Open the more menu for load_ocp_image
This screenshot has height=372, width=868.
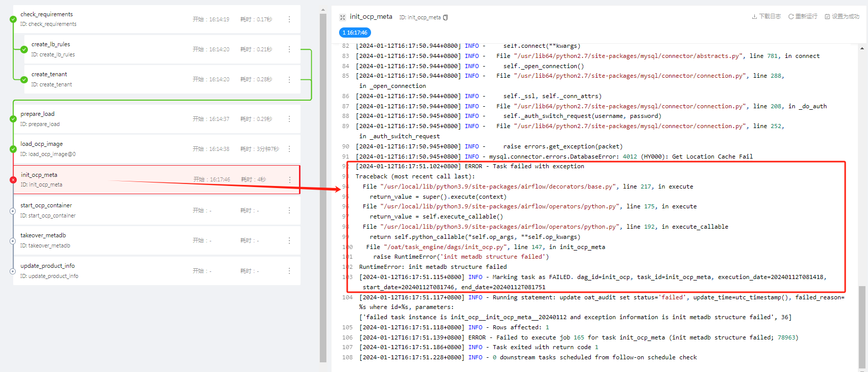pyautogui.click(x=289, y=149)
